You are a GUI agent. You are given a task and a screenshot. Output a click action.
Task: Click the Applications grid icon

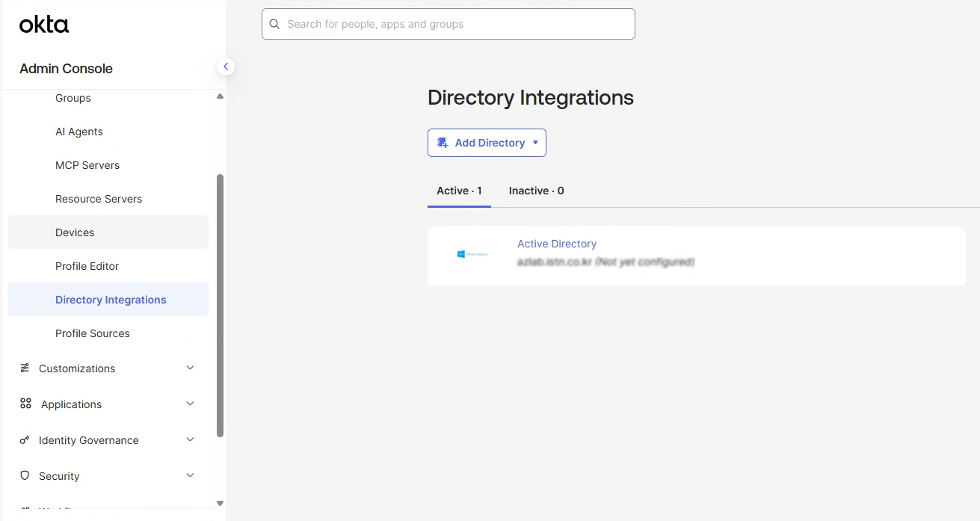click(x=25, y=404)
